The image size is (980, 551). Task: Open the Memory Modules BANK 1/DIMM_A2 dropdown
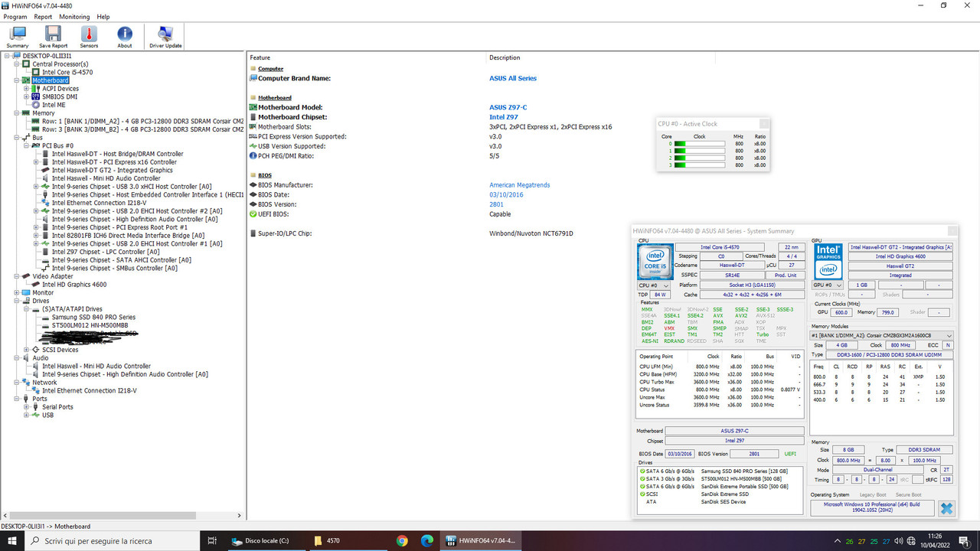882,335
